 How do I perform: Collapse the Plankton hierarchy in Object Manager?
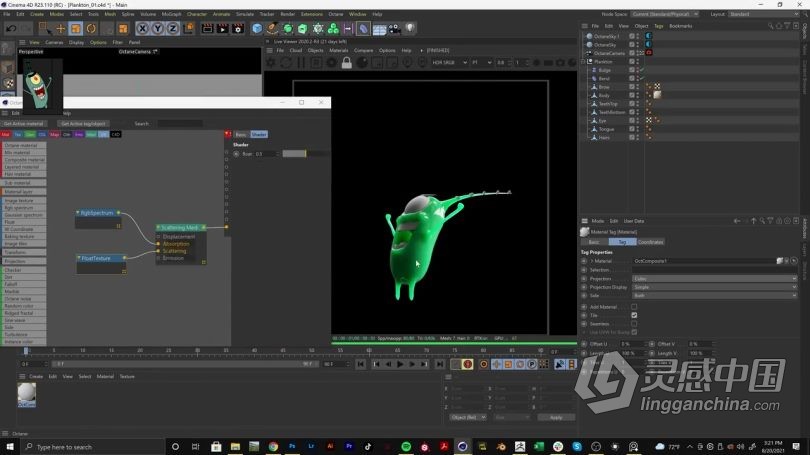[x=584, y=61]
